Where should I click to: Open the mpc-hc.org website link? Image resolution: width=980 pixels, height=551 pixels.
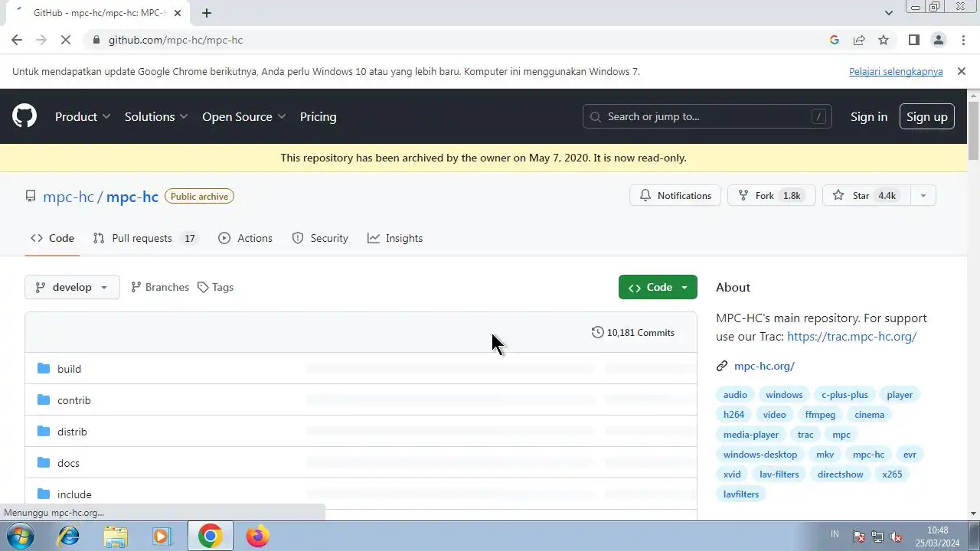pos(764,366)
